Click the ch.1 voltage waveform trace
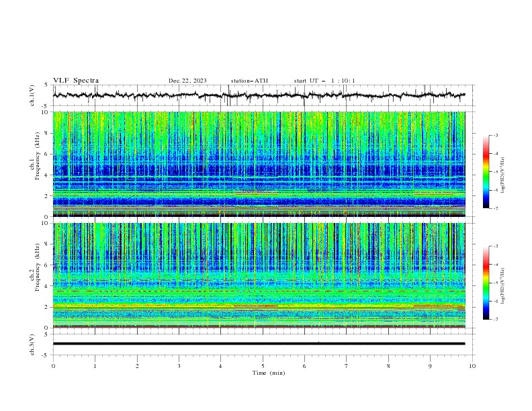This screenshot has width=532, height=411. pos(259,95)
